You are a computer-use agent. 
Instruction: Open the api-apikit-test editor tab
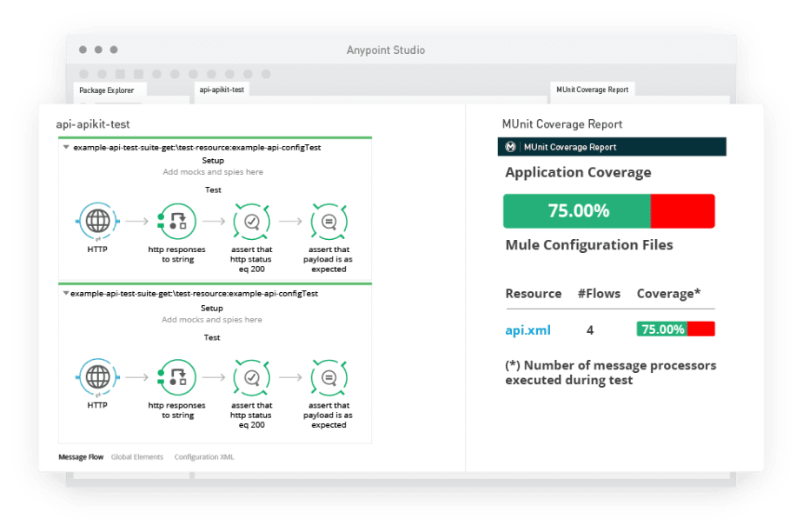point(222,90)
